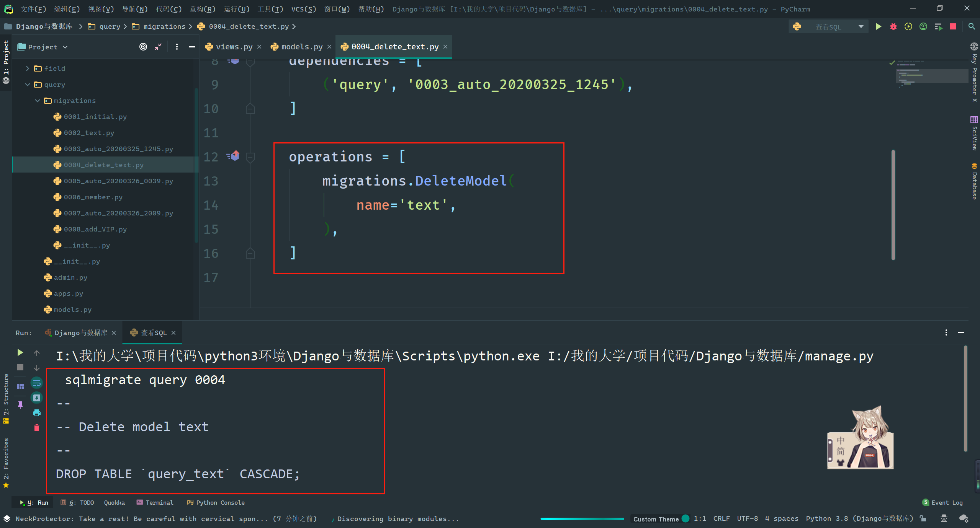
Task: Collapse the query folder in tree
Action: 28,85
